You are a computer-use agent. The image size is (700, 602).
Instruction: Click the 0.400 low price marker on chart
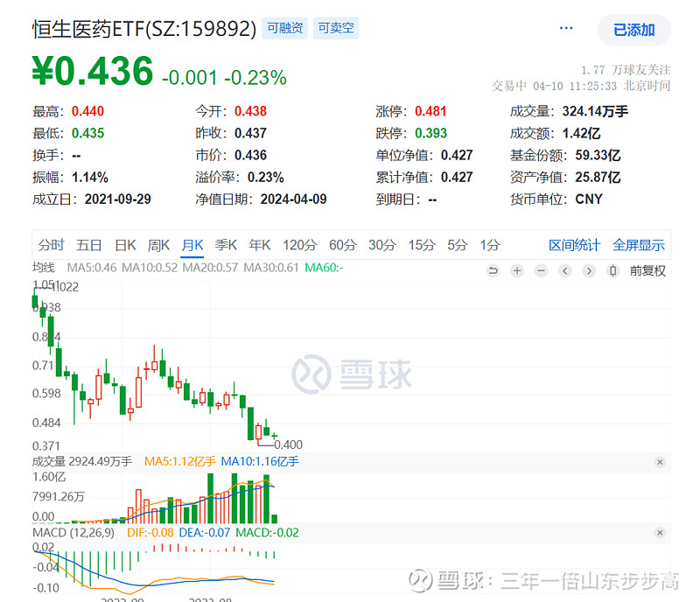289,444
